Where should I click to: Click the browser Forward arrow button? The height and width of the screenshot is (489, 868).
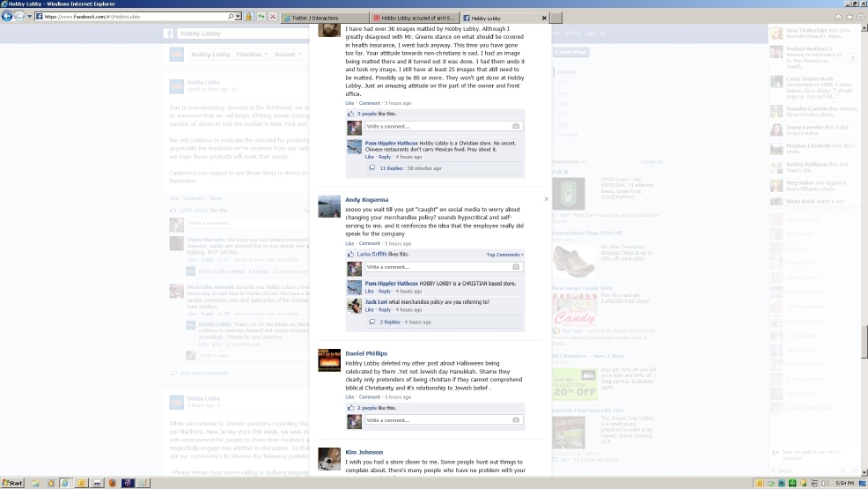pyautogui.click(x=19, y=17)
